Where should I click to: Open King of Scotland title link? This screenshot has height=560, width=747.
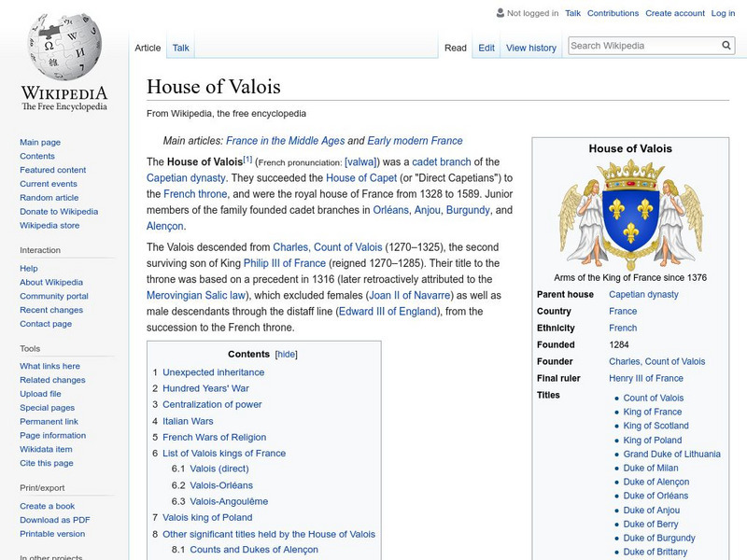[x=656, y=426]
